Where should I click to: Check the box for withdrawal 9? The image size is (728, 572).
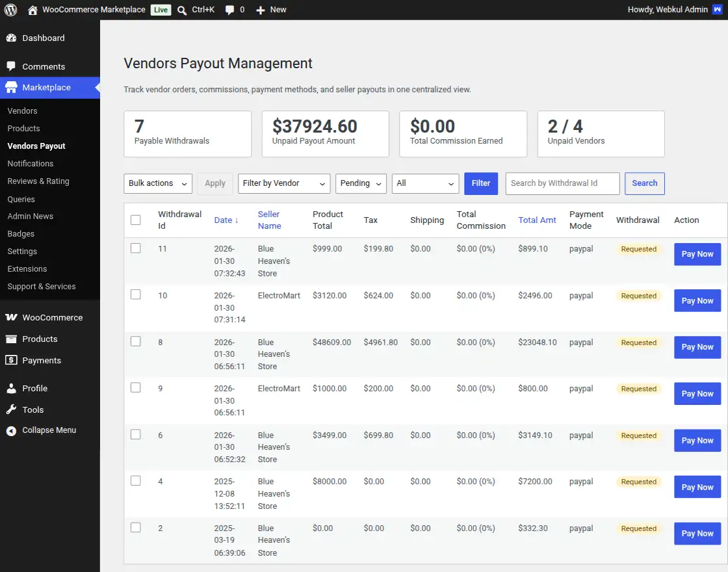tap(136, 387)
